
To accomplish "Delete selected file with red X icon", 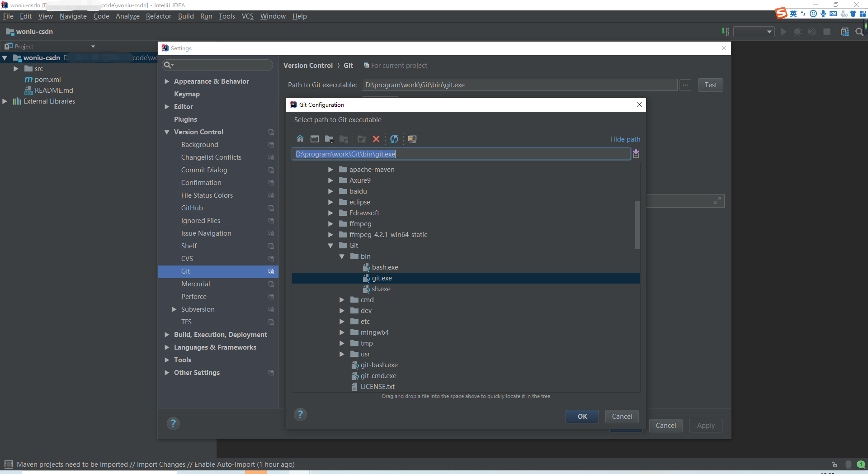I will point(376,139).
